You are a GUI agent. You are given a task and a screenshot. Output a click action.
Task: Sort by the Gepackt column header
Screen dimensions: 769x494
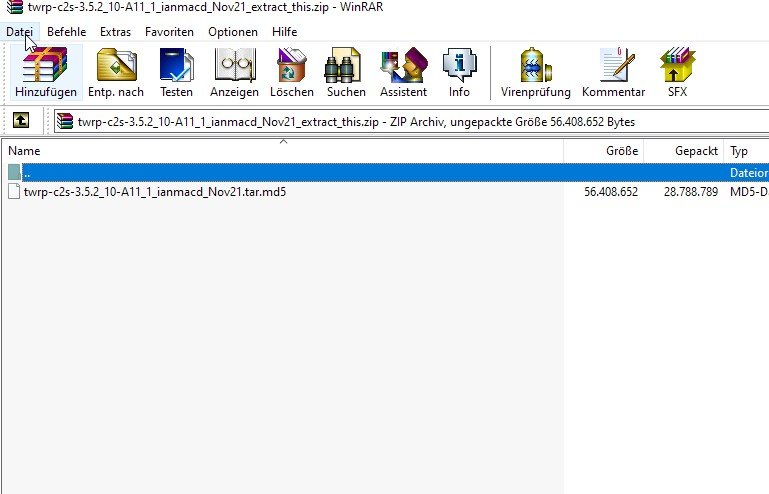(684, 151)
